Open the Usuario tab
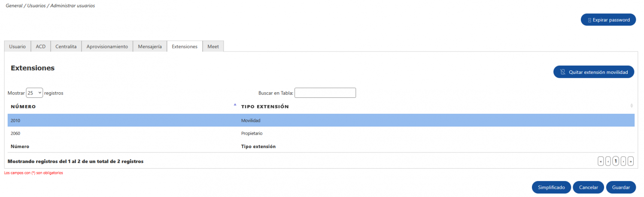Viewport: 644px width, 197px height. pos(17,46)
